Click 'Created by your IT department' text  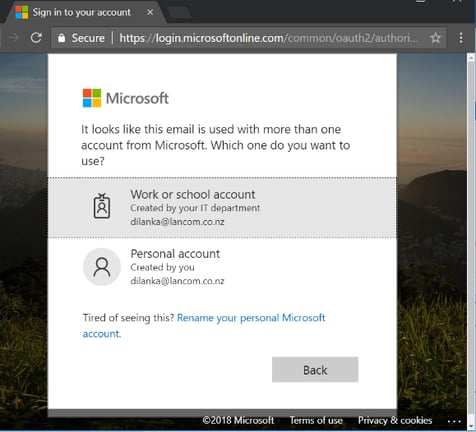pyautogui.click(x=195, y=208)
